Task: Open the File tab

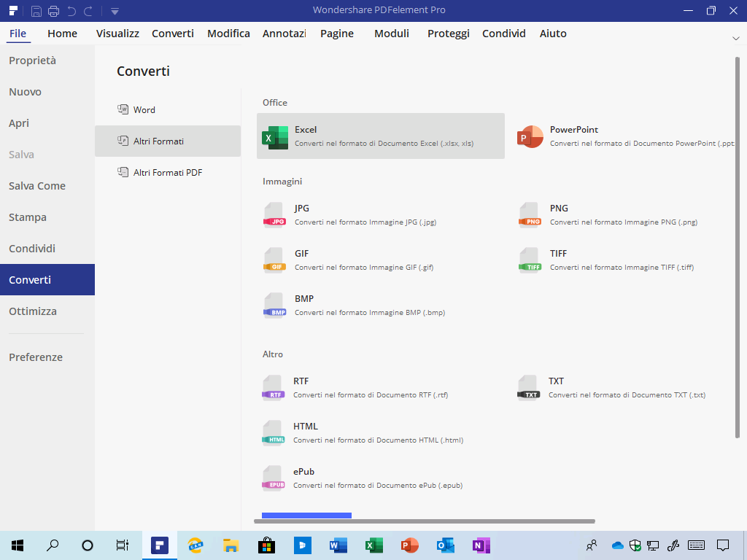Action: point(18,34)
